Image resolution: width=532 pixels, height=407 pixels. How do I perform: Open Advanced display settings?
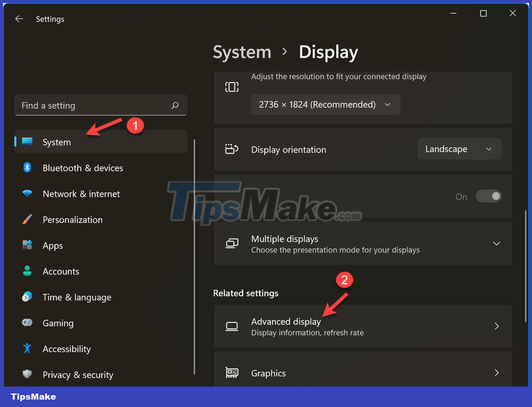tap(362, 326)
